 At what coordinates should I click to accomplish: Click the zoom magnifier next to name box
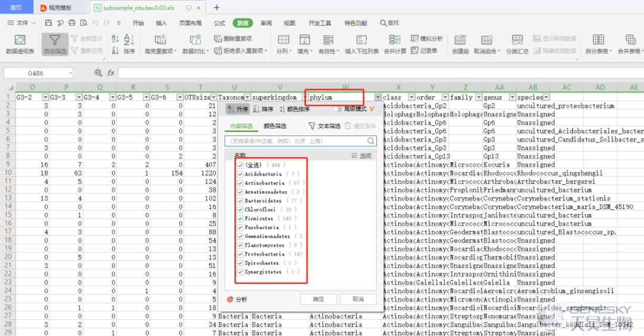[98, 73]
